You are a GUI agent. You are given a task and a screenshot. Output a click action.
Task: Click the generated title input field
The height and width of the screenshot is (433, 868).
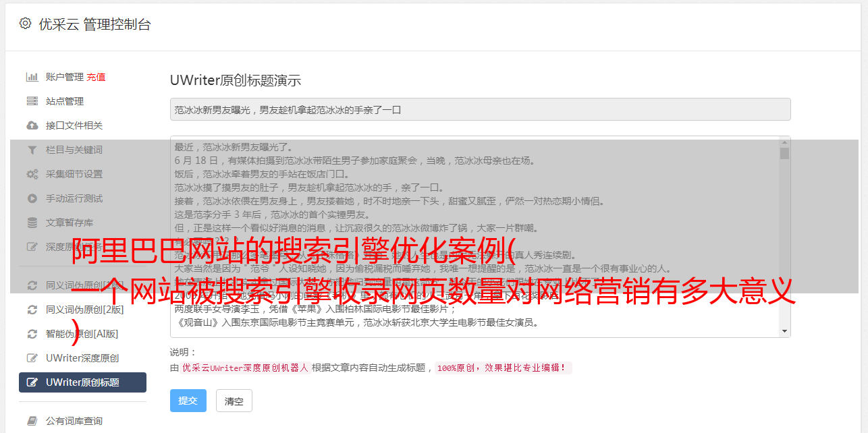480,109
